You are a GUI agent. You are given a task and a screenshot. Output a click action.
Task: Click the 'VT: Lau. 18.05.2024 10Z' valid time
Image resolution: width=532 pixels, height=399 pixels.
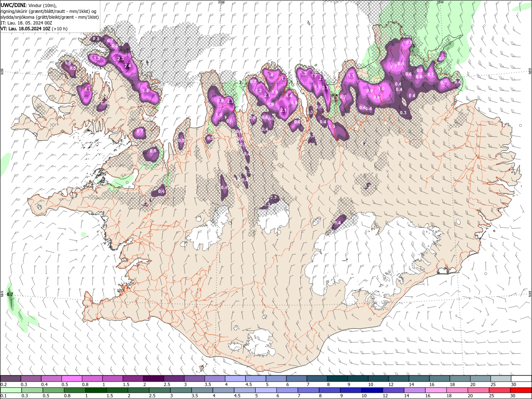(x=26, y=29)
